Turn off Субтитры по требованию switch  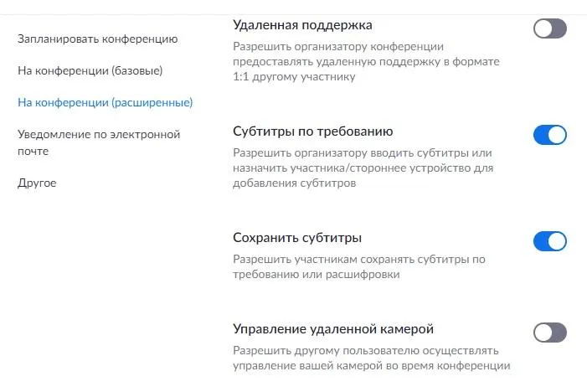(x=549, y=135)
